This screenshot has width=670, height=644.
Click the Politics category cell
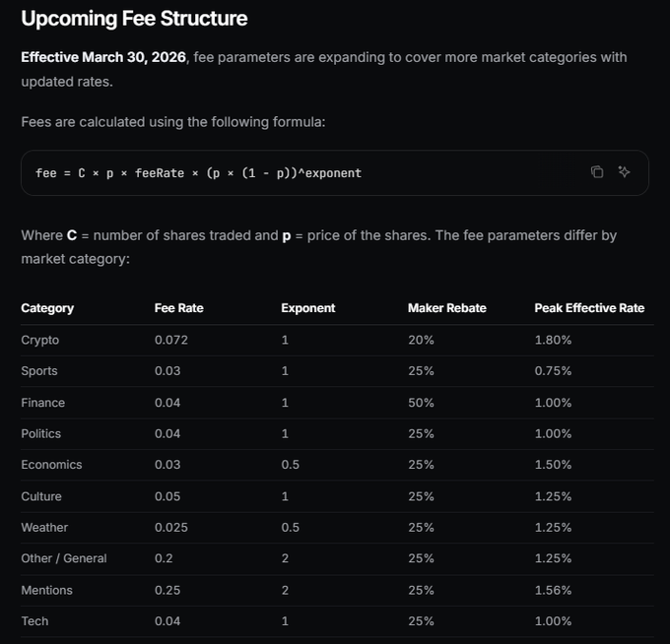[x=40, y=433]
